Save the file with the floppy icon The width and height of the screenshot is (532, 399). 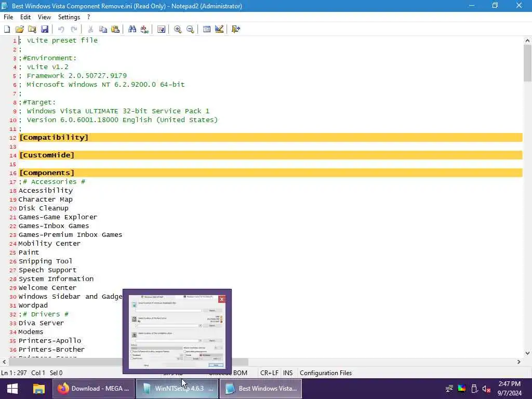(45, 29)
